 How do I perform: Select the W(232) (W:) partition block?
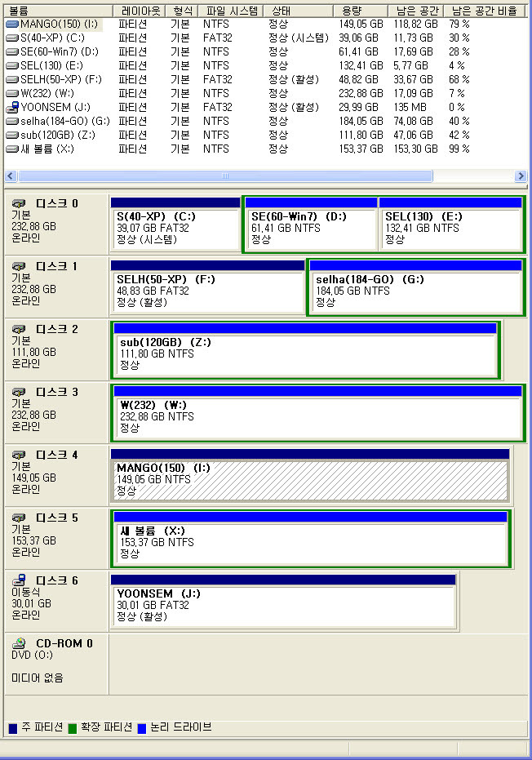click(318, 413)
